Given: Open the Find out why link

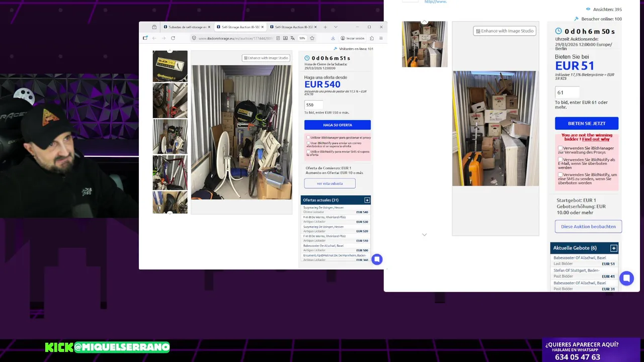Looking at the screenshot, I should 596,139.
